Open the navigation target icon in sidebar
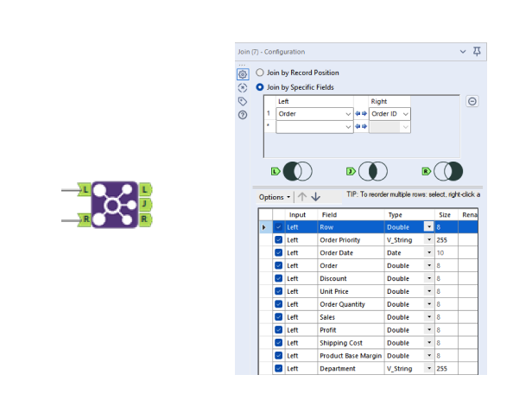Image resolution: width=532 pixels, height=413 pixels. [243, 88]
